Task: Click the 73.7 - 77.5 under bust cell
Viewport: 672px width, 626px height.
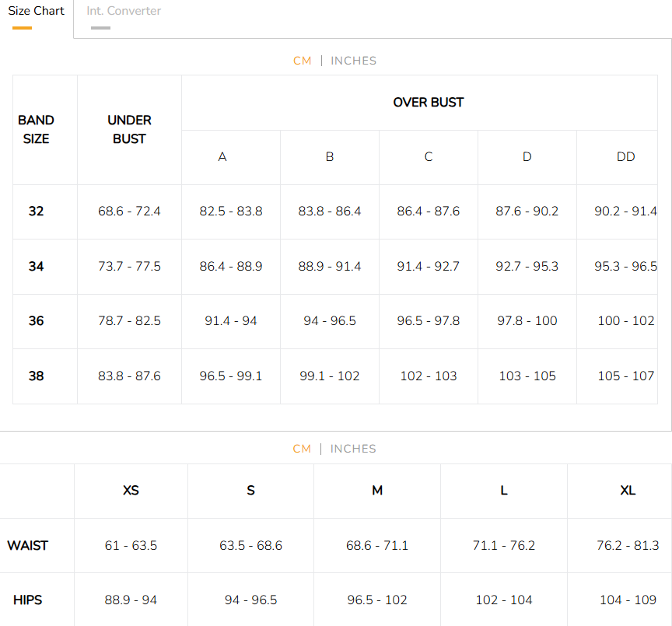Action: click(129, 267)
